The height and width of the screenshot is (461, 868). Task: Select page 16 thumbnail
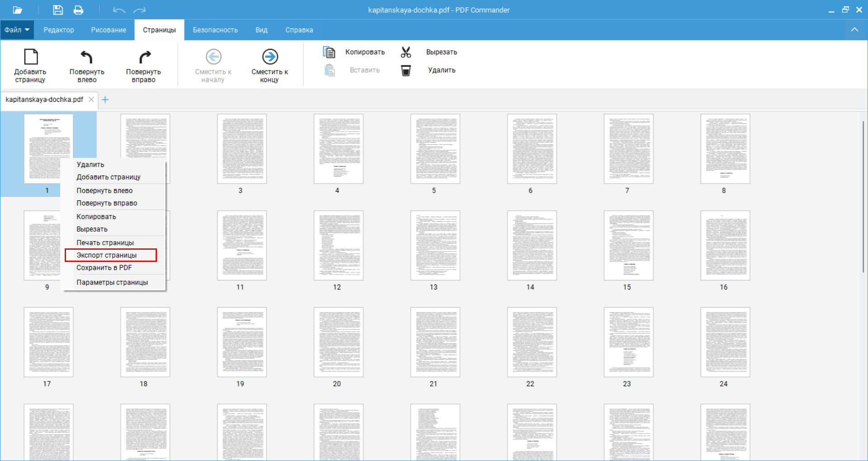pos(726,246)
